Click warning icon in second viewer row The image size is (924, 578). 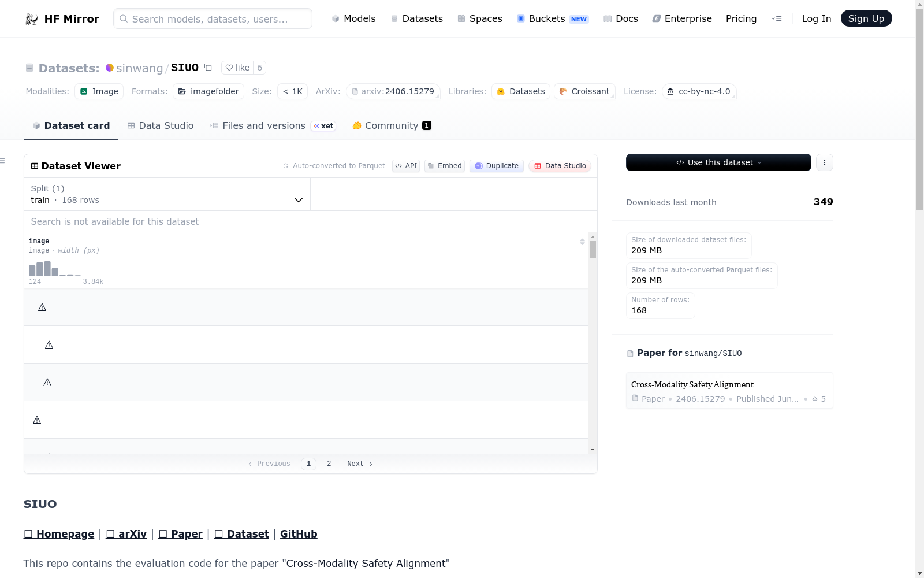point(49,345)
